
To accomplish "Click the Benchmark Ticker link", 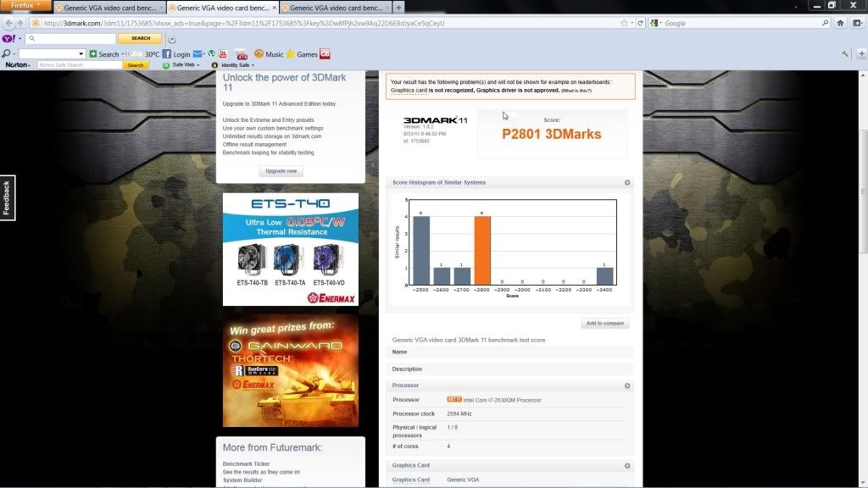I will pos(247,463).
